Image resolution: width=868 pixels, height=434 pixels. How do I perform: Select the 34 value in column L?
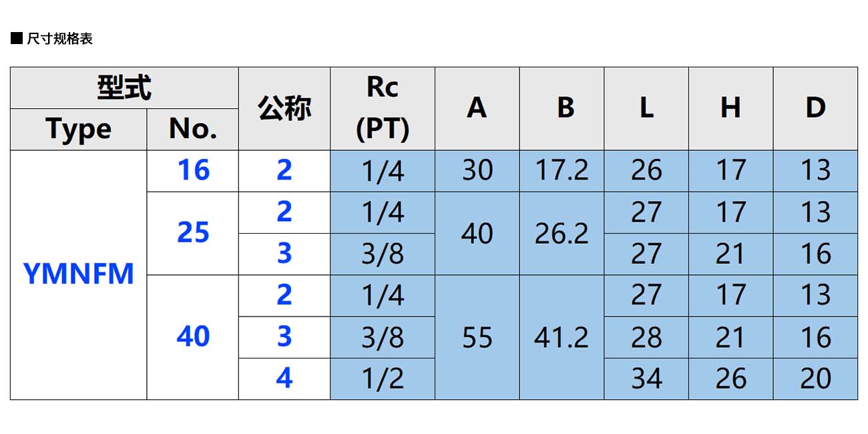646,379
